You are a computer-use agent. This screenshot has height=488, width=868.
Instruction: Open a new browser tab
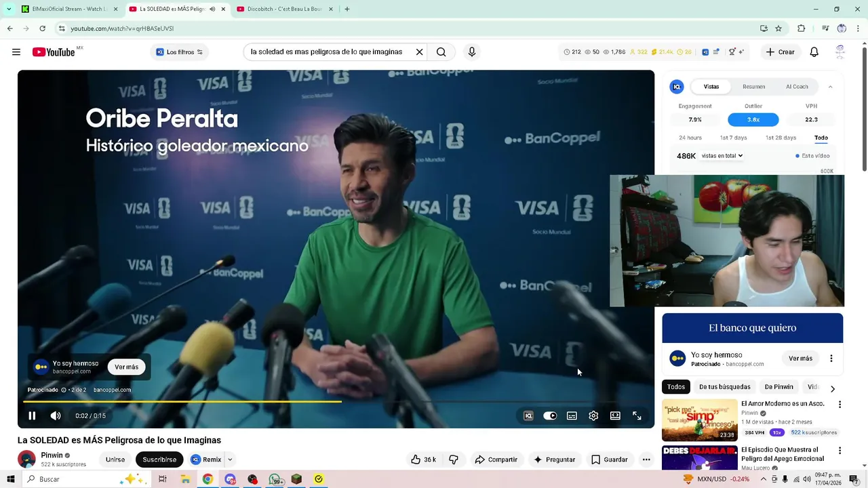click(x=347, y=9)
